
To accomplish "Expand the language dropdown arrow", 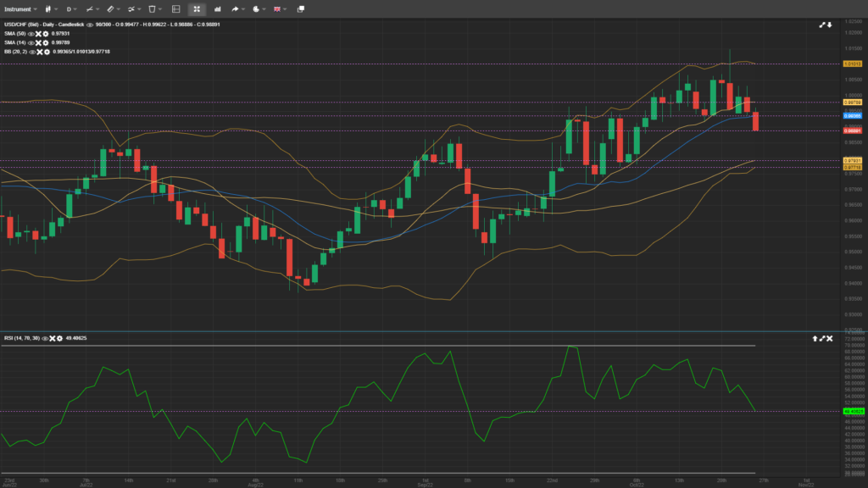I will [x=285, y=9].
